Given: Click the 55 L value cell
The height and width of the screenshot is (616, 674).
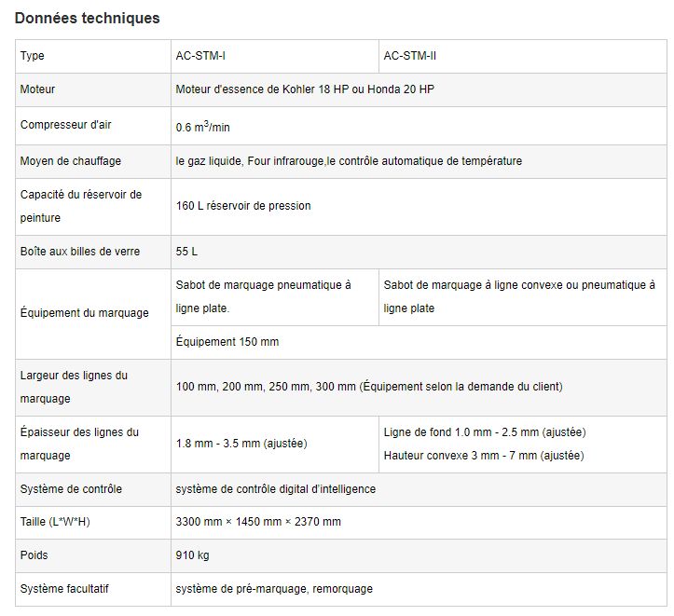Looking at the screenshot, I should pos(186,252).
